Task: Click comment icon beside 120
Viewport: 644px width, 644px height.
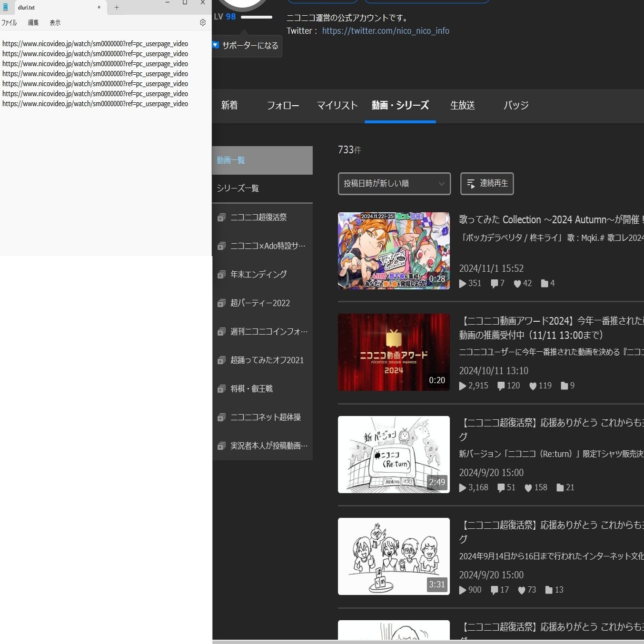Action: click(x=501, y=386)
